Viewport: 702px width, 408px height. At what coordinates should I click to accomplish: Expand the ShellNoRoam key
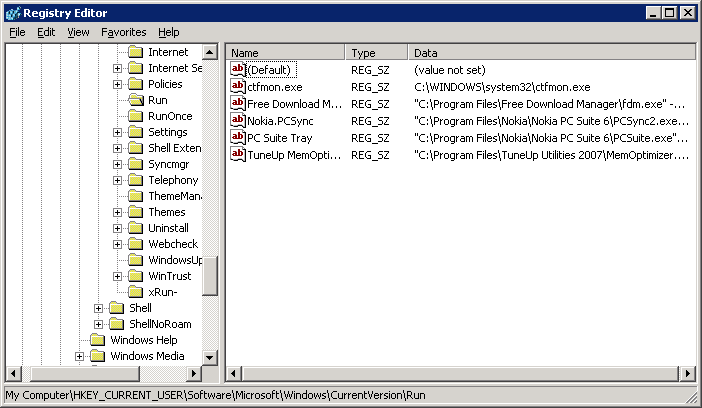tap(98, 324)
